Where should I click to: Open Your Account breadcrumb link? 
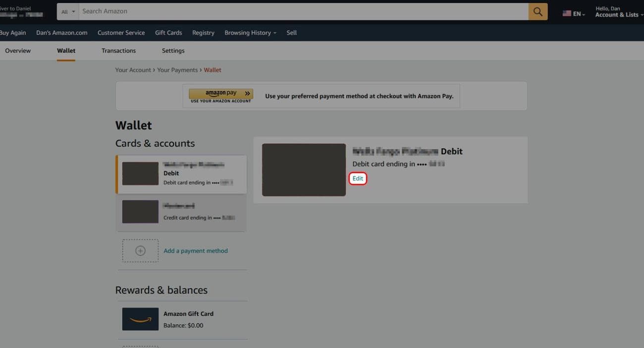[133, 70]
